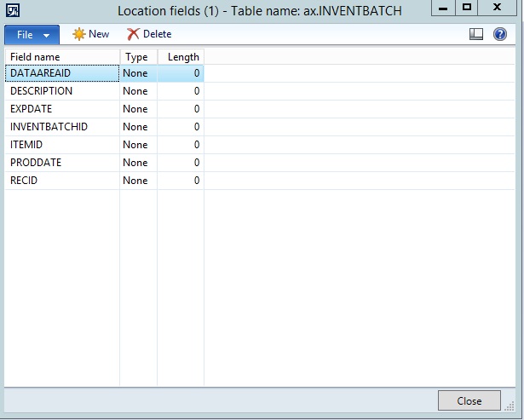Sort by Field name column header

click(61, 57)
